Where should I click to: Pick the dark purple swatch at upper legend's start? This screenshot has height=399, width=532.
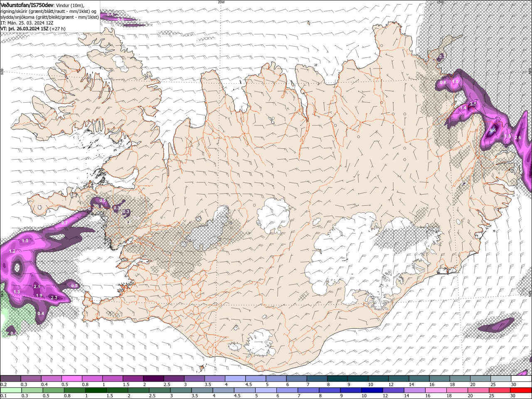point(10,379)
